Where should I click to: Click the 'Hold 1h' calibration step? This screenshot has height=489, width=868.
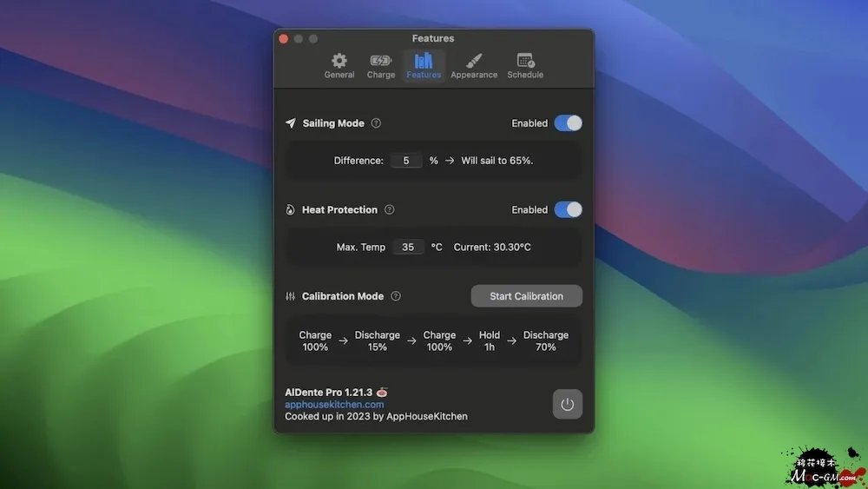coord(490,340)
